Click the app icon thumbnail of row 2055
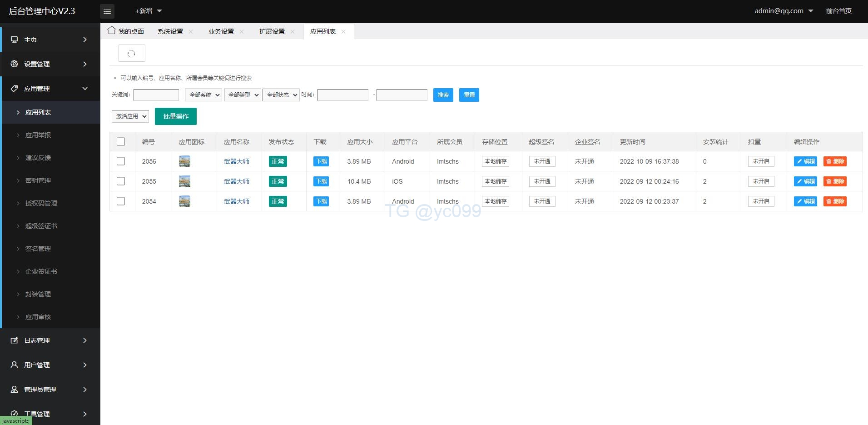The height and width of the screenshot is (425, 868). coord(184,181)
